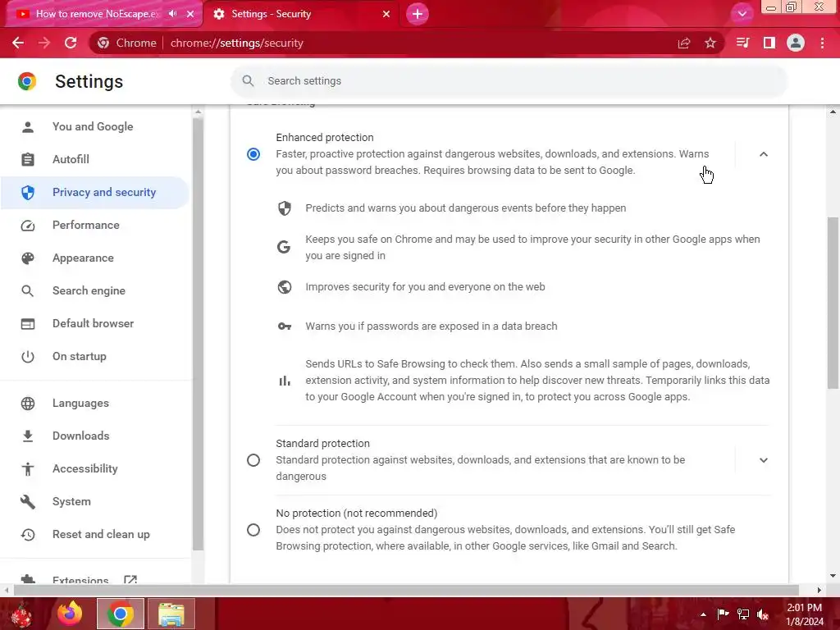
Task: Open File Explorer from the taskbar
Action: tap(171, 614)
